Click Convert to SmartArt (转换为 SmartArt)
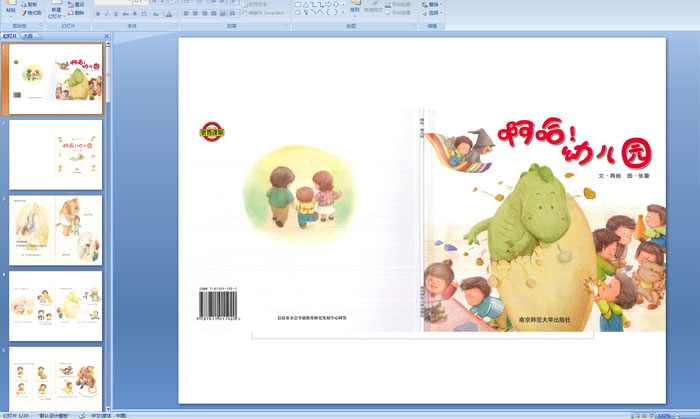The width and height of the screenshot is (700, 419). click(x=266, y=13)
